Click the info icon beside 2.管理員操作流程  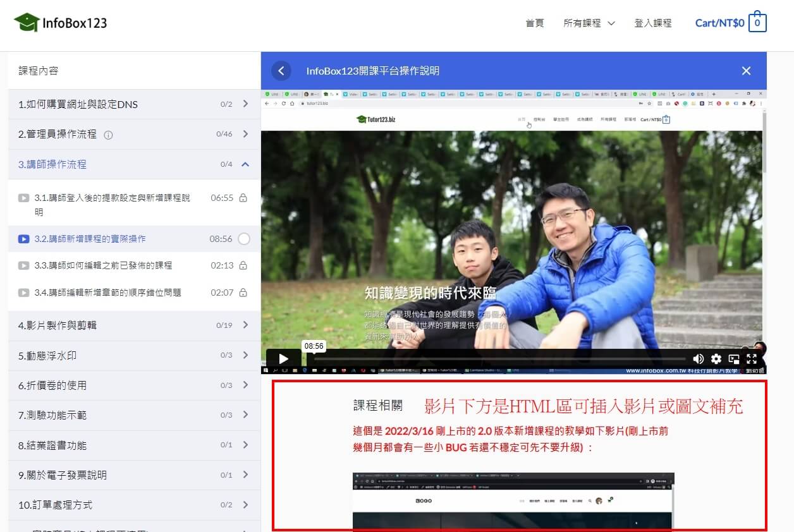pos(108,135)
